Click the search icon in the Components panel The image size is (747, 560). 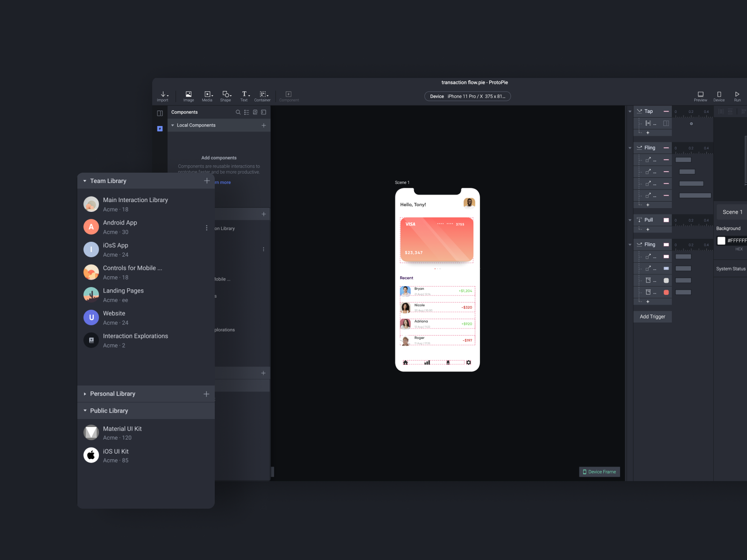(x=238, y=112)
